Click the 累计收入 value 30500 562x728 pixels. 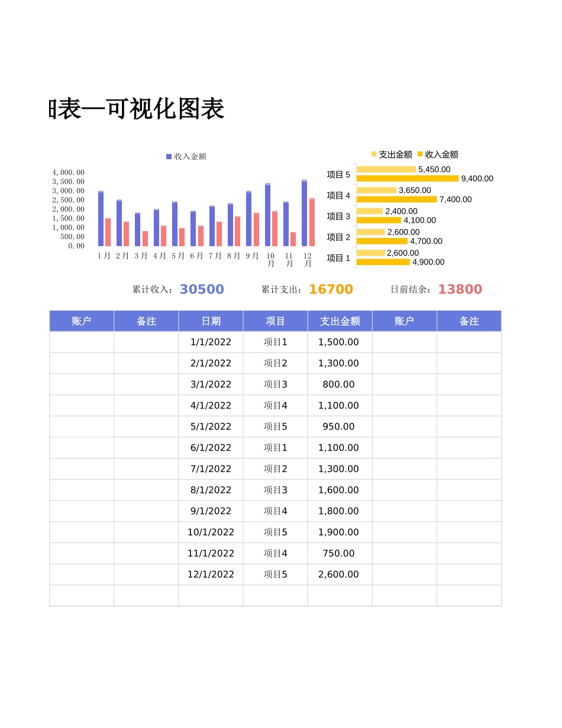[x=202, y=289]
